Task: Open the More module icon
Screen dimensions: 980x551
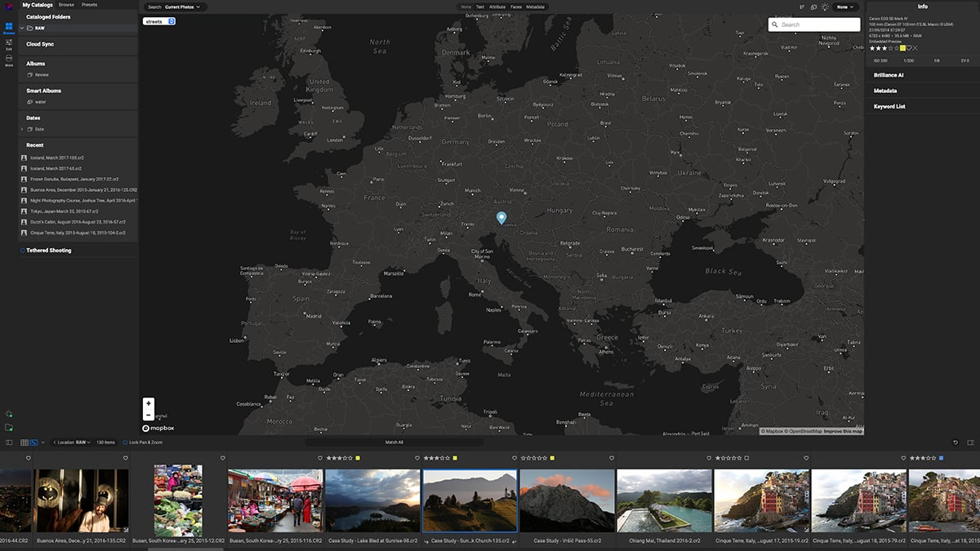Action: pos(9,60)
